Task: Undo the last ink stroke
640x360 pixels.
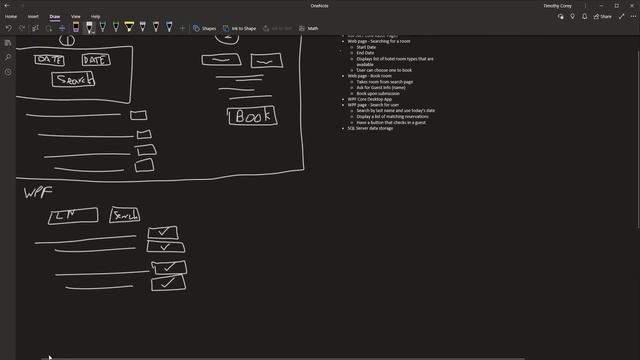Action: point(9,28)
